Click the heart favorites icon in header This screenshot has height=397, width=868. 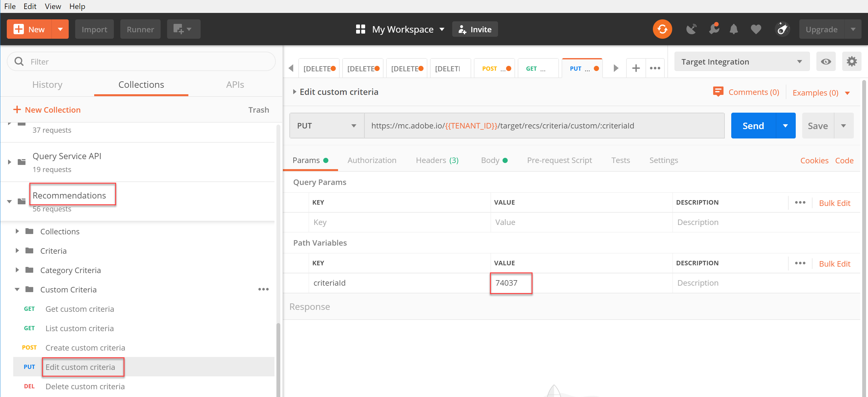pos(756,29)
